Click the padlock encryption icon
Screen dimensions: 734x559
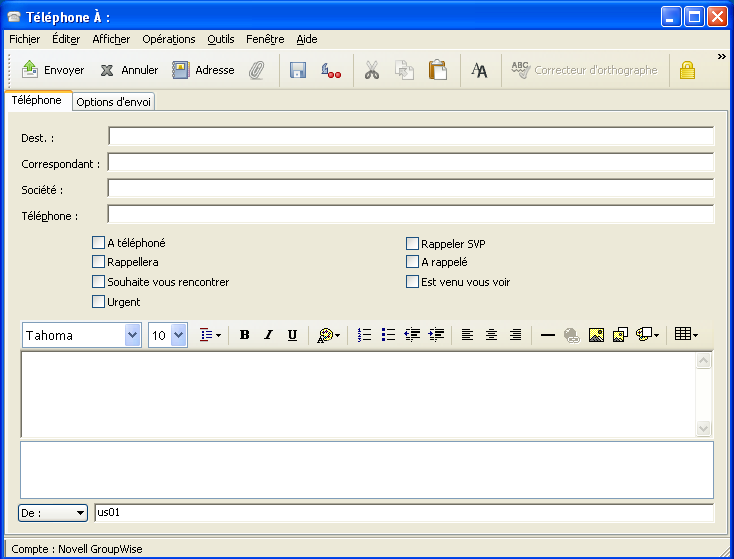point(686,70)
